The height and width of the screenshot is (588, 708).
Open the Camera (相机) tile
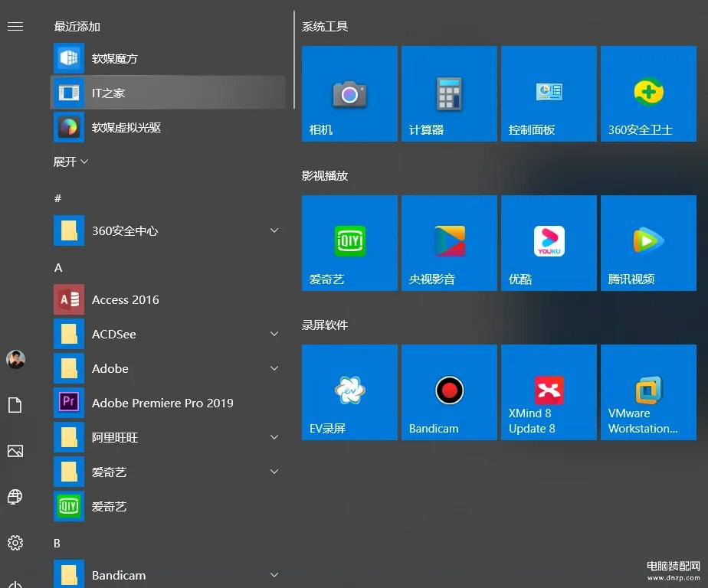click(349, 93)
